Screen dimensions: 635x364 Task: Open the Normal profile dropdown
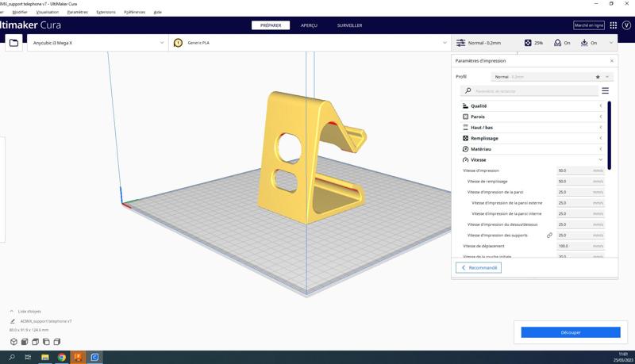tap(552, 77)
